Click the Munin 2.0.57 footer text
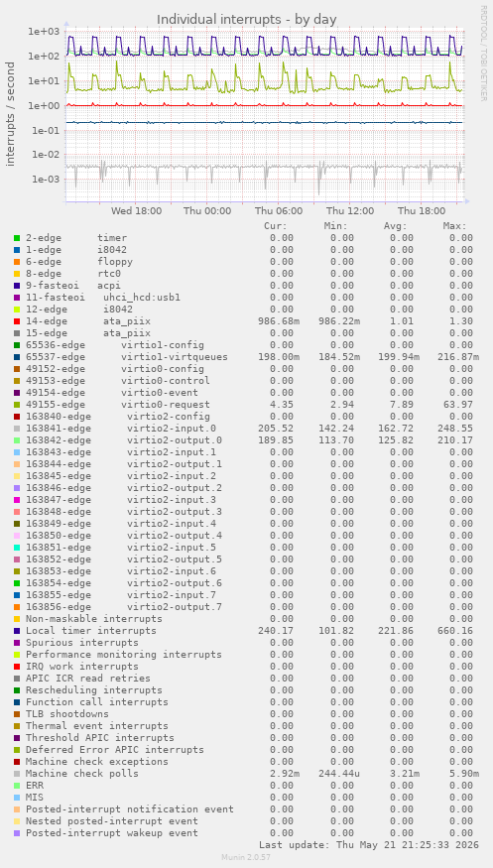This screenshot has height=868, width=493. tap(246, 857)
